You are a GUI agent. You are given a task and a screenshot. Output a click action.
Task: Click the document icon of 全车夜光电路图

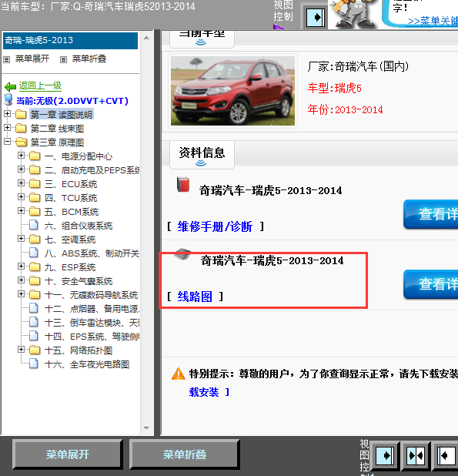(x=34, y=364)
